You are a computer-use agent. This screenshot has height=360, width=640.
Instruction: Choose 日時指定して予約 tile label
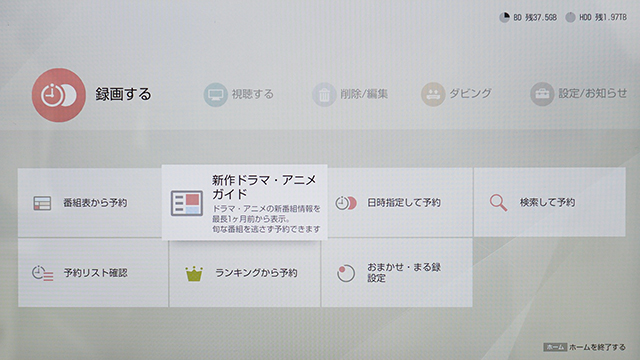(404, 202)
